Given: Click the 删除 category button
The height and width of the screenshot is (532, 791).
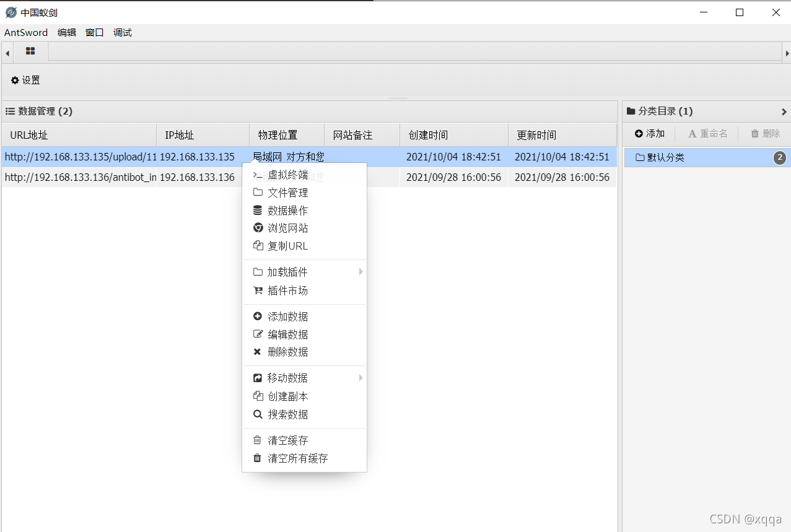Looking at the screenshot, I should [766, 134].
